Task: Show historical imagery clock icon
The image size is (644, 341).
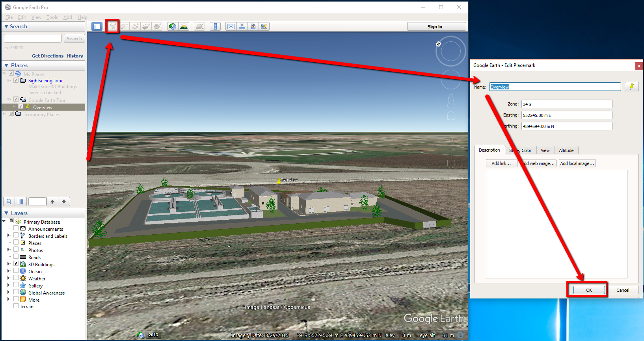Action: [173, 26]
